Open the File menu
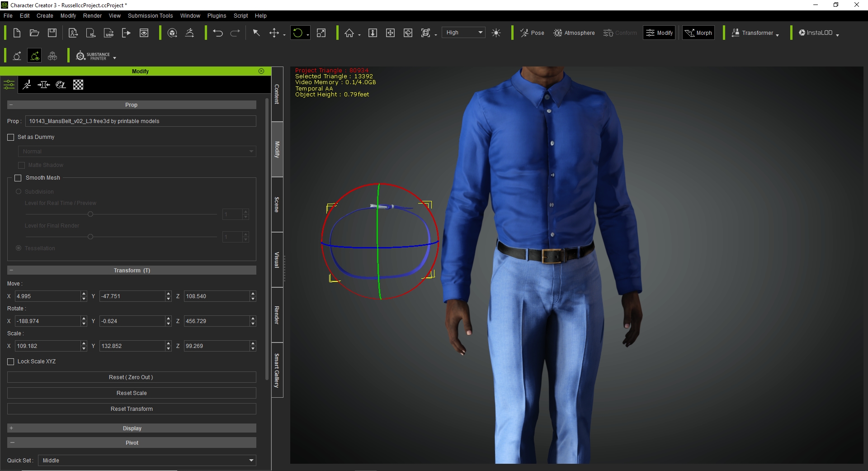The image size is (868, 471). [x=8, y=15]
